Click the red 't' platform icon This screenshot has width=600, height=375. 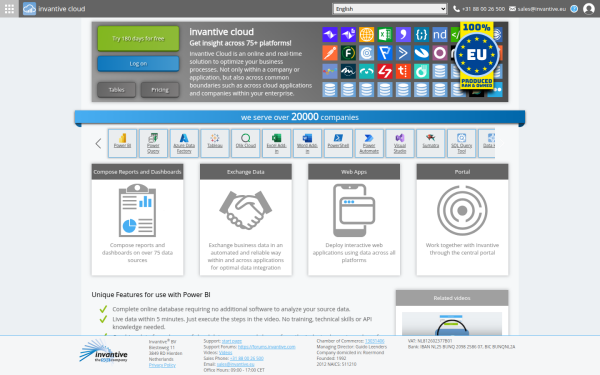pos(403,71)
